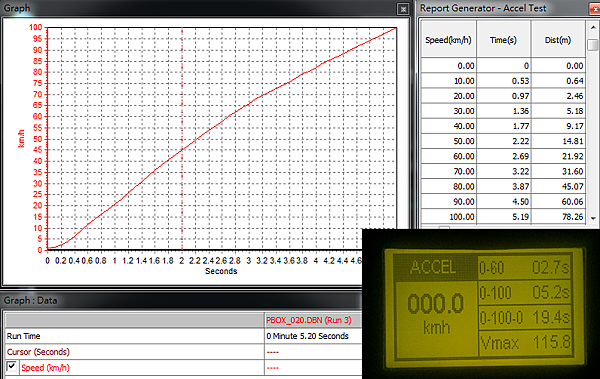Click the red dashed cursor line at 2 seconds

pos(182,139)
